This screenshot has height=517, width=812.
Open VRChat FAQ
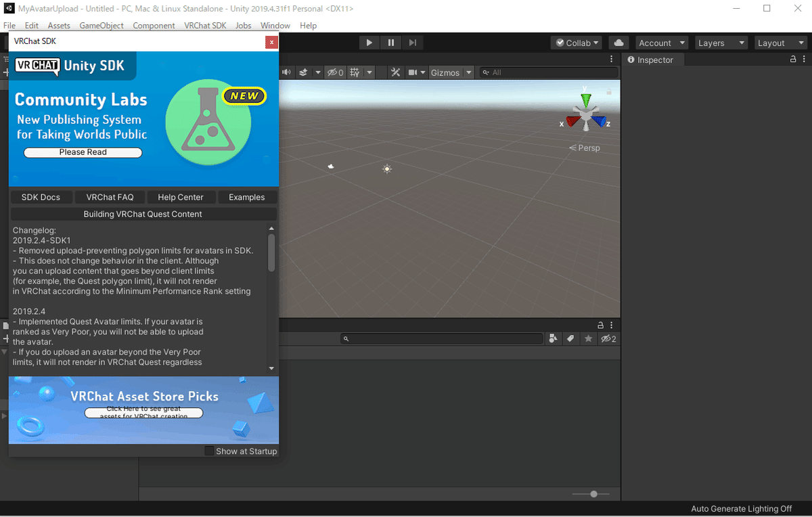tap(110, 197)
